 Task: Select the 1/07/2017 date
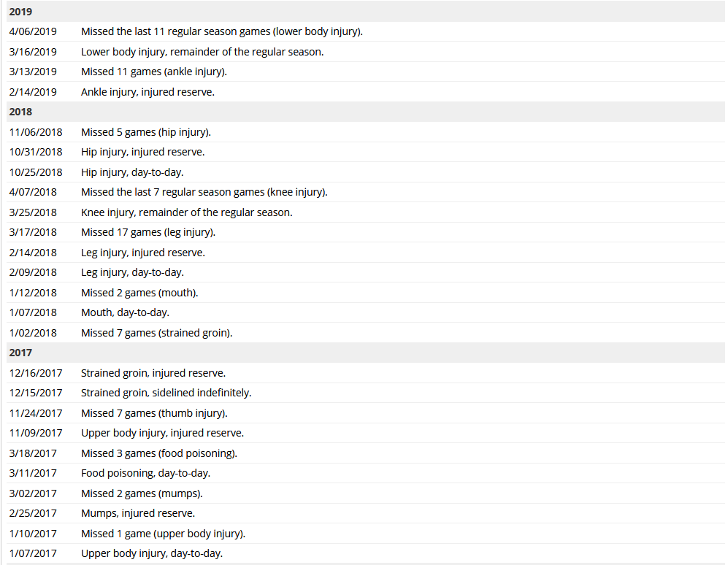click(x=33, y=554)
